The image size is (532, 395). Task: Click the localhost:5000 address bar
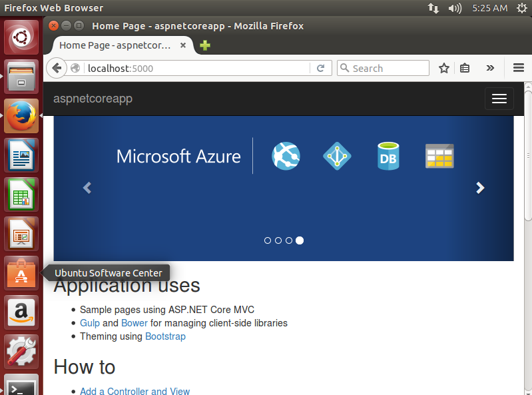point(197,68)
